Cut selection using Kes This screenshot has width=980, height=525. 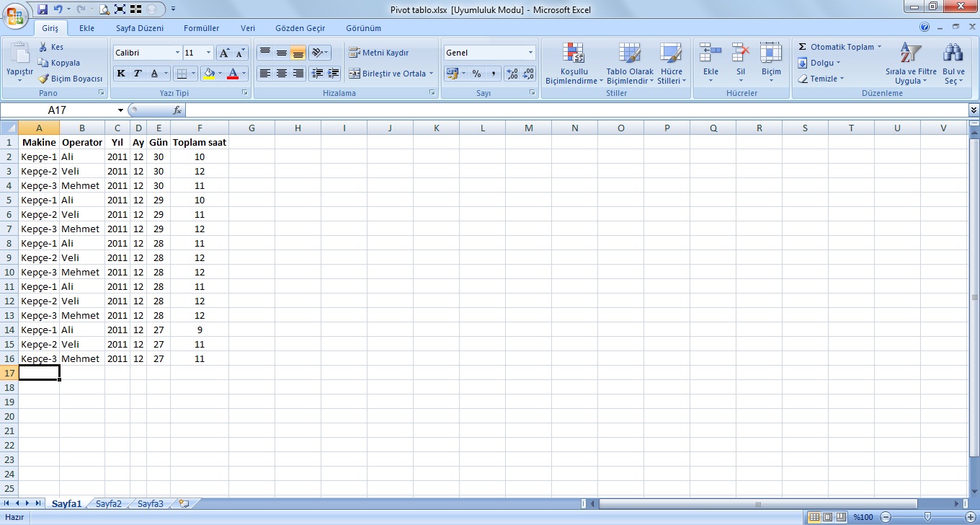tap(51, 47)
